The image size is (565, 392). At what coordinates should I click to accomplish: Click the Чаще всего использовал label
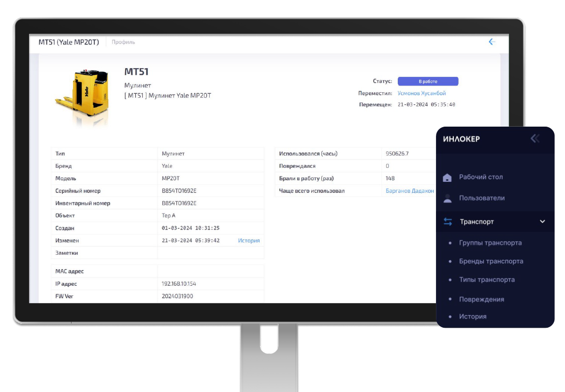click(x=312, y=191)
